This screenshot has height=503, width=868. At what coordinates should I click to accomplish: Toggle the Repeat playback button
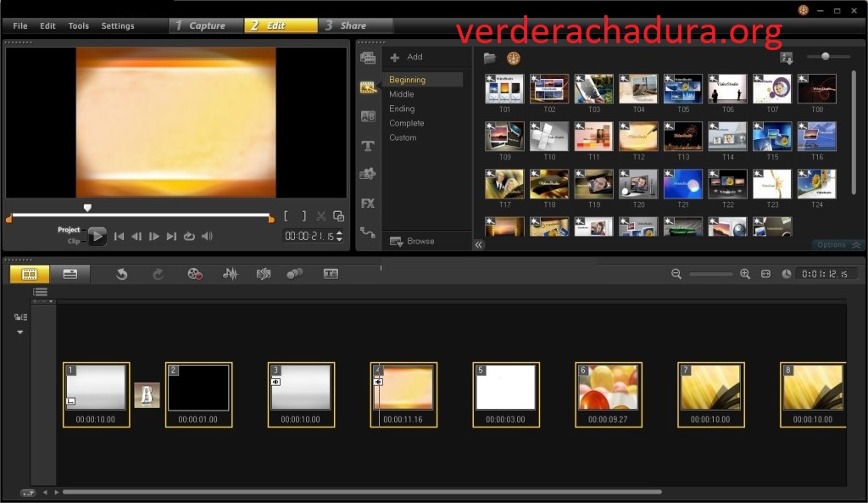(x=189, y=236)
